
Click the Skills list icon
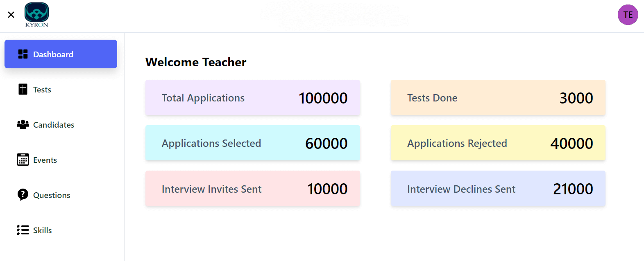23,230
